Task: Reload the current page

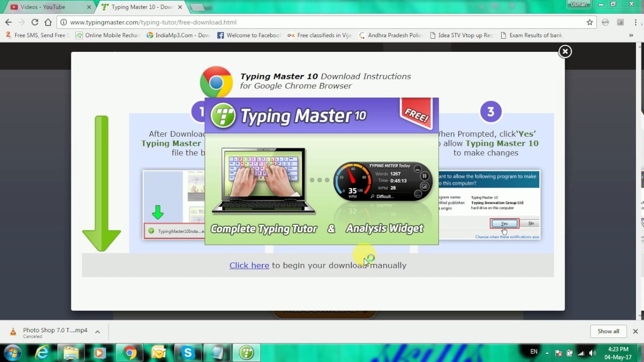Action: [x=35, y=22]
